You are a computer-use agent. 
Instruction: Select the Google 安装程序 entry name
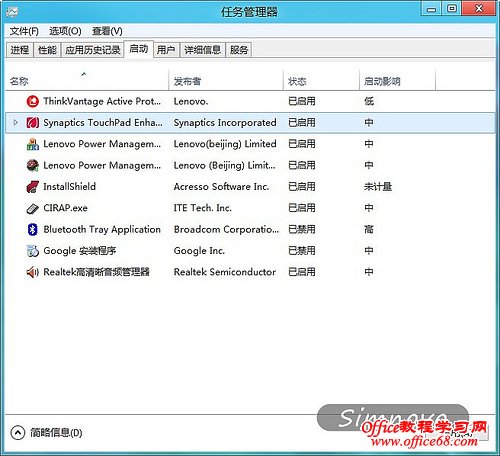[80, 251]
